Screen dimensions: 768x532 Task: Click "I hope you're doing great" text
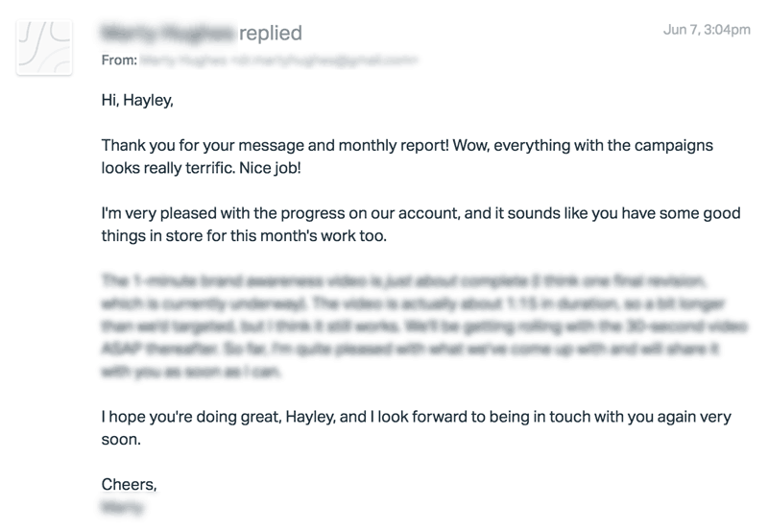(191, 417)
